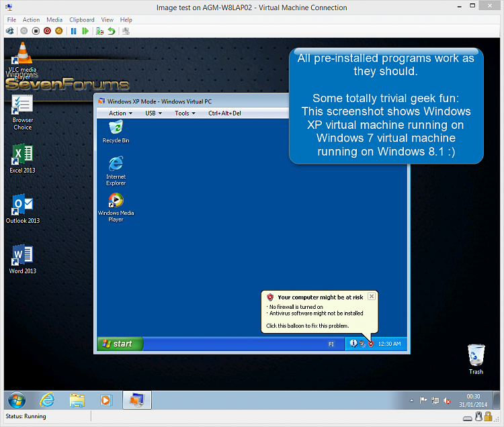
Task: Click the FI language indicator in XP taskbar
Action: [x=331, y=344]
